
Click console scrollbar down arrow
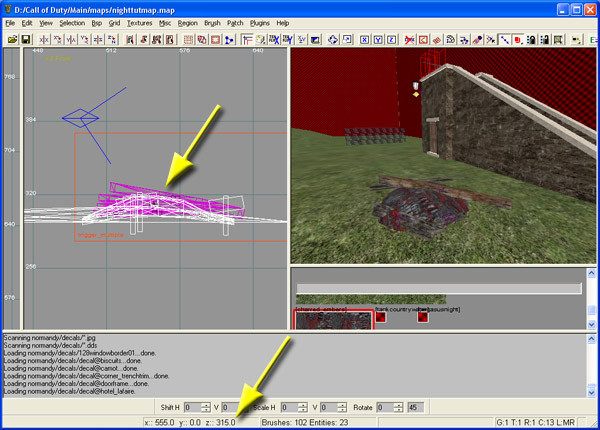point(591,393)
